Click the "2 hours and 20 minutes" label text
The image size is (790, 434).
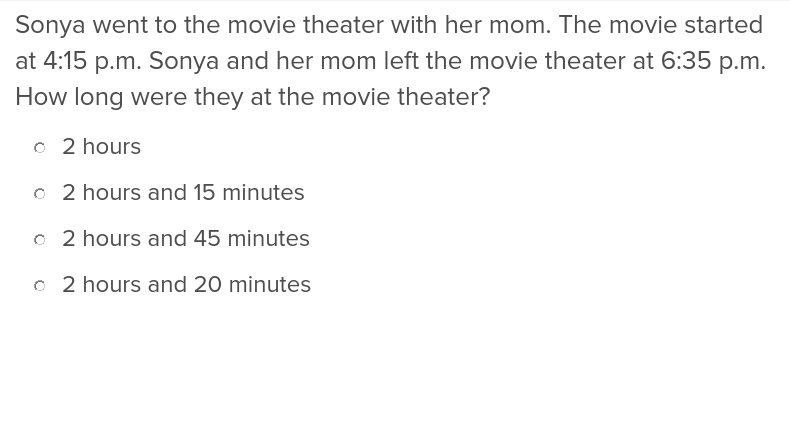[186, 285]
